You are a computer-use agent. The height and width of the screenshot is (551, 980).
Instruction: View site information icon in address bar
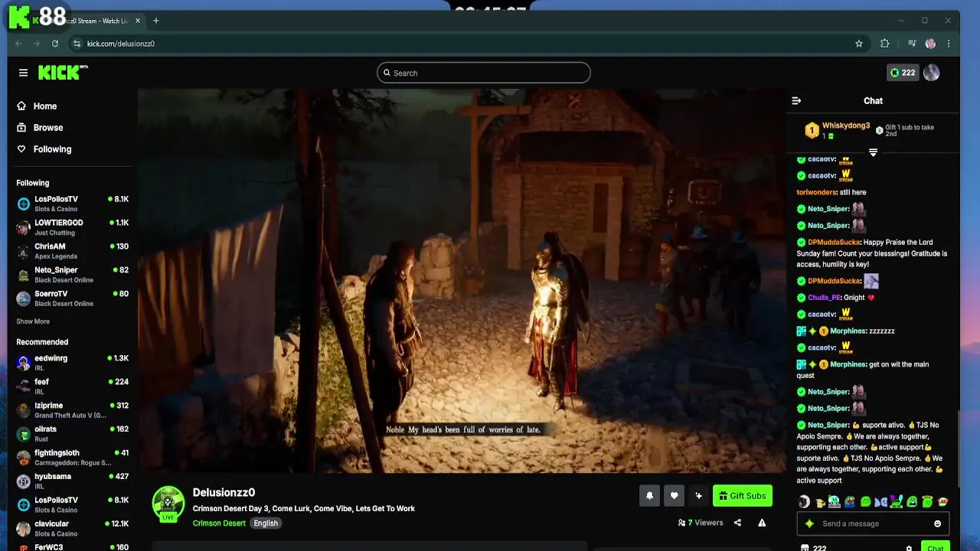tap(77, 44)
